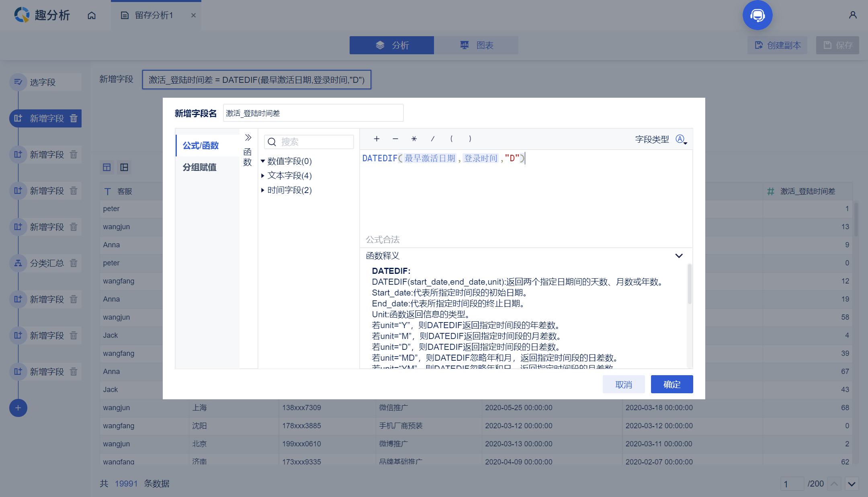
Task: Open the 字段类型 dropdown
Action: 681,139
